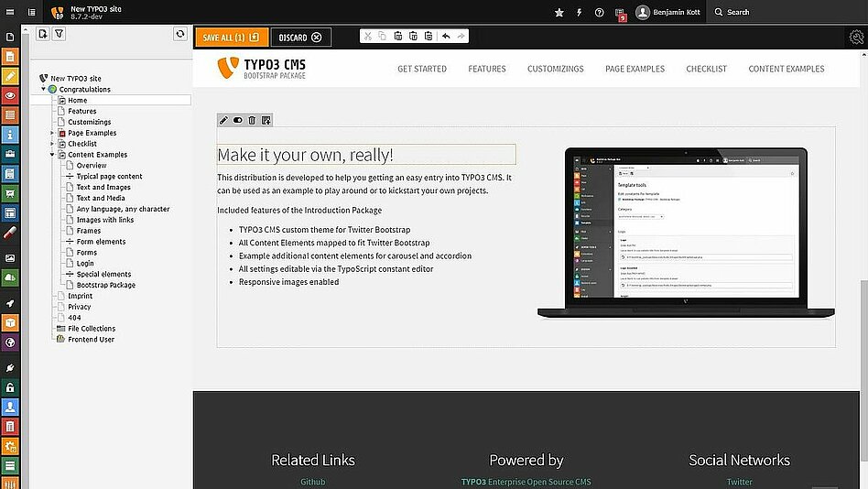Open the Extensions box module
868x489 pixels.
pyautogui.click(x=10, y=323)
